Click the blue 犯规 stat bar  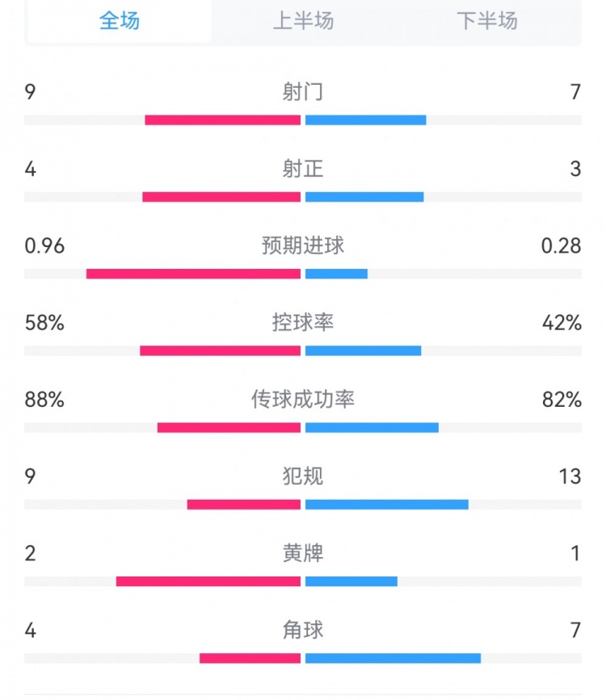(x=385, y=503)
